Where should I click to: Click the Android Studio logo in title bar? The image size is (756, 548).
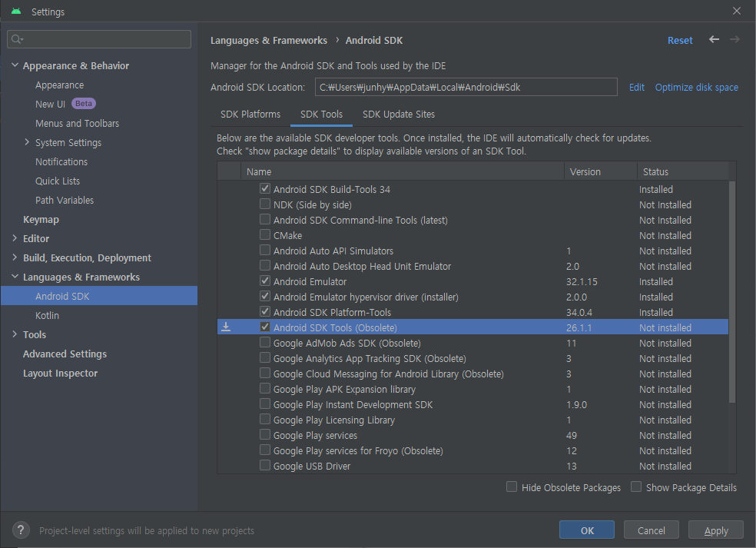(16, 12)
